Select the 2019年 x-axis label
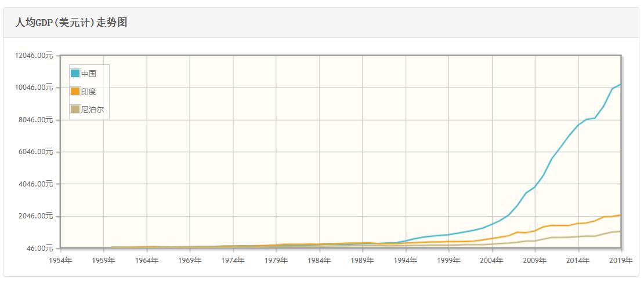 621,260
